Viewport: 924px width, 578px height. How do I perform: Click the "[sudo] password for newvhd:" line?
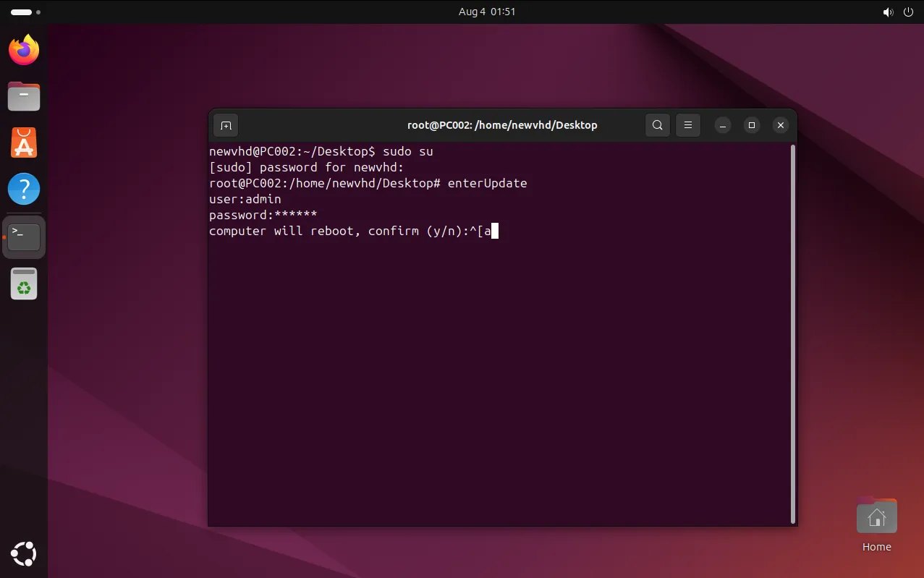[307, 168]
